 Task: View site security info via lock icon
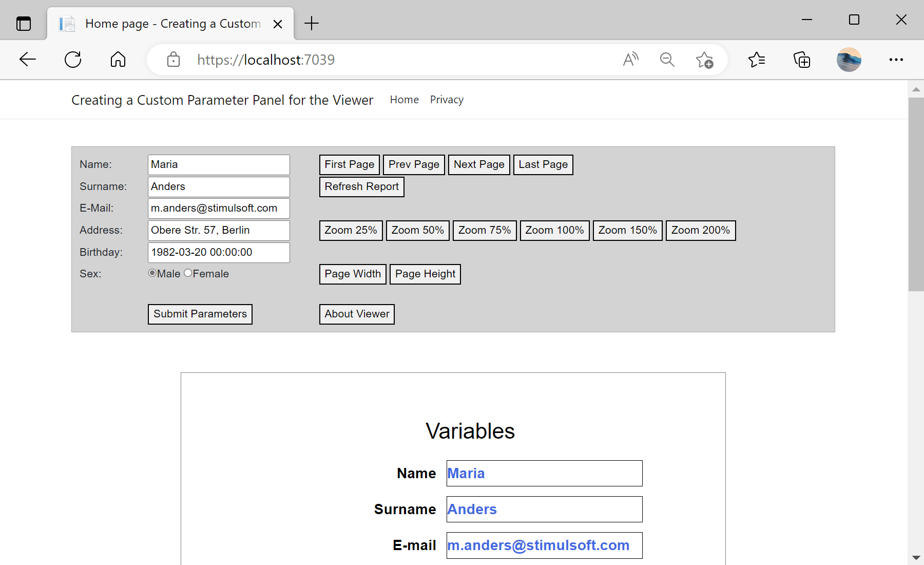[x=173, y=60]
